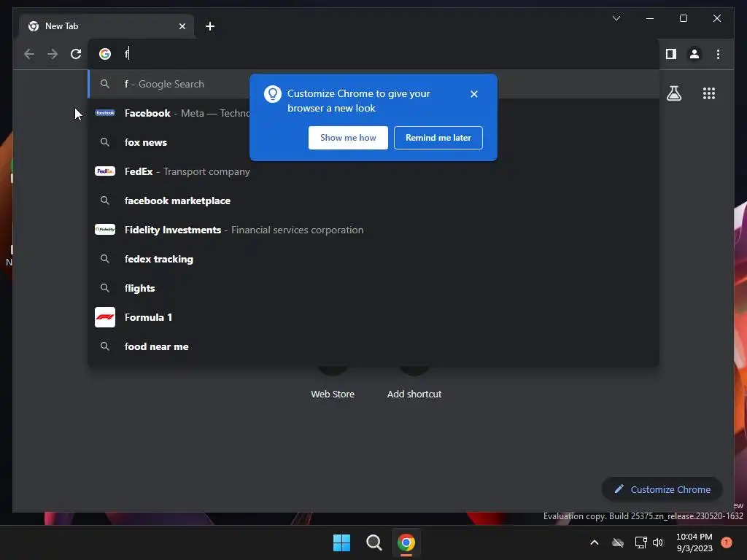Click the Facebook logo icon
Screen dimensions: 747x560
[x=105, y=113]
